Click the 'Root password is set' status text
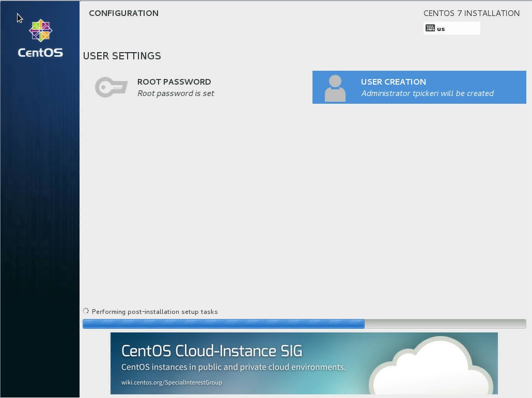Screen dimensions: 532x398 coord(176,93)
